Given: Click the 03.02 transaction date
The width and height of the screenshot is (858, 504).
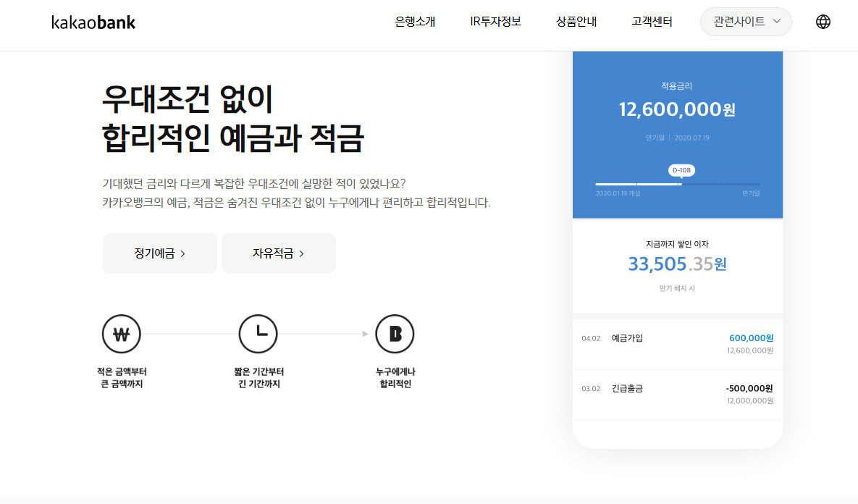Looking at the screenshot, I should [x=591, y=389].
